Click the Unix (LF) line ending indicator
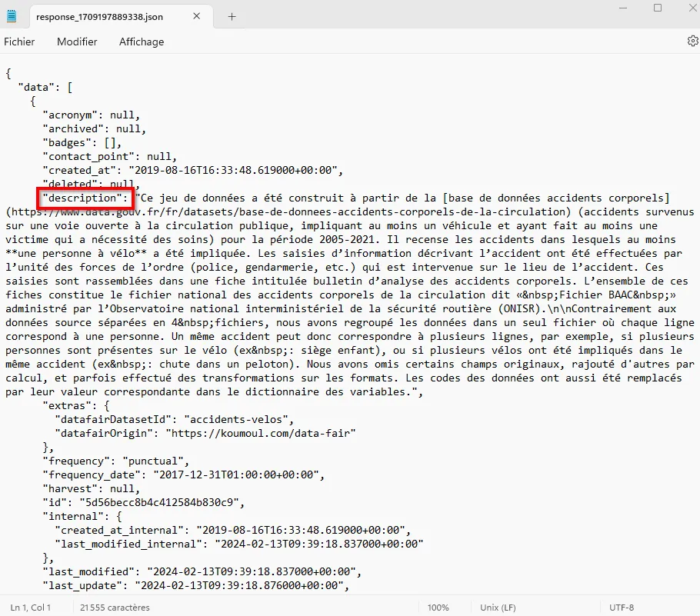 coord(498,608)
